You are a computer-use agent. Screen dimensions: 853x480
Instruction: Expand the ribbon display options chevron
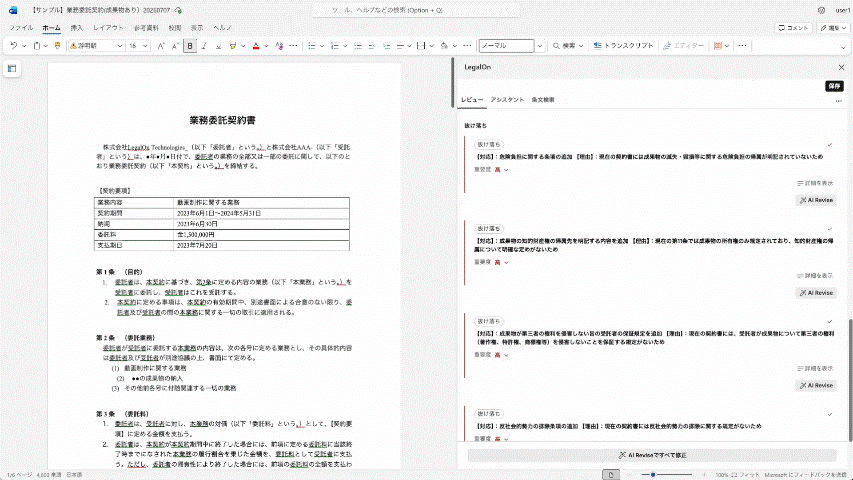coord(843,47)
